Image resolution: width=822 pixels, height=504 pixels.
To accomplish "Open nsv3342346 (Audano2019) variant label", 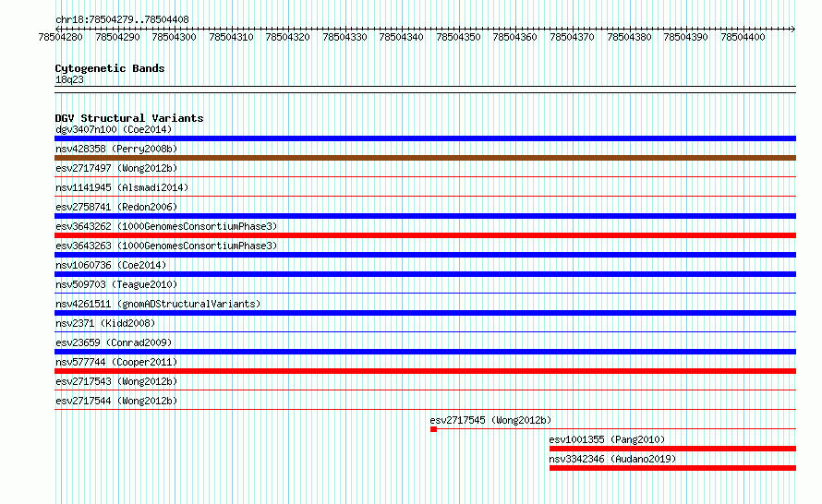I will click(613, 459).
